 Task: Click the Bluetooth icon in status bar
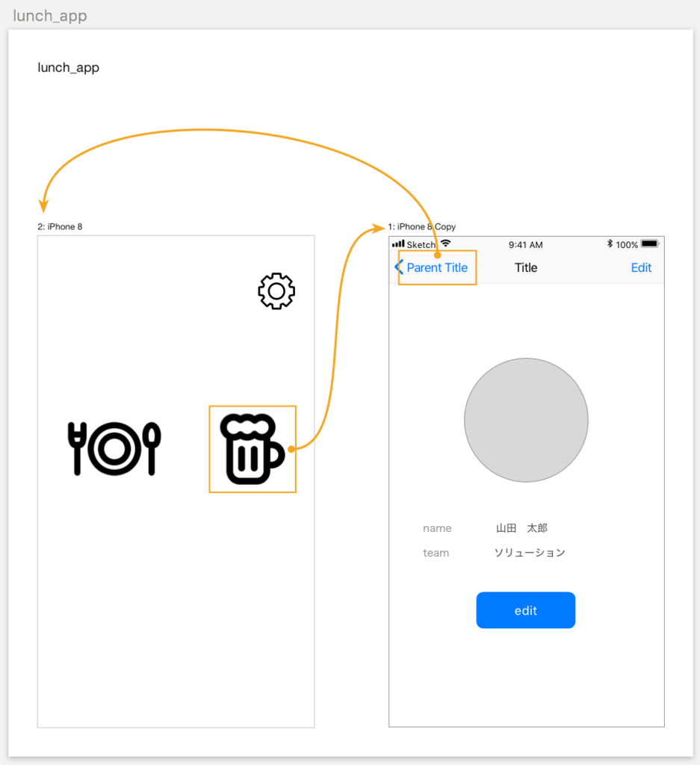pos(610,244)
